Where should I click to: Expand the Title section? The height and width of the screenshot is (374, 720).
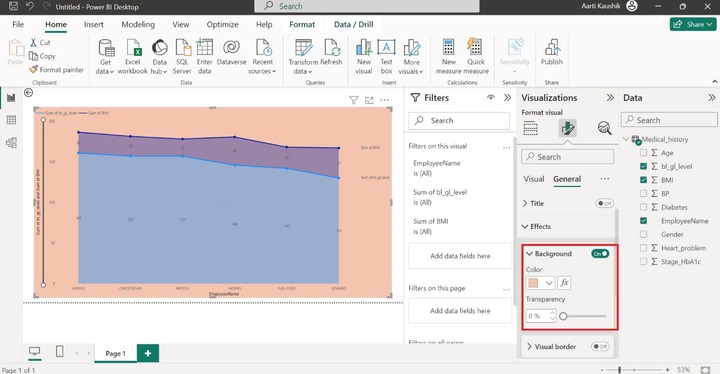pyautogui.click(x=525, y=204)
